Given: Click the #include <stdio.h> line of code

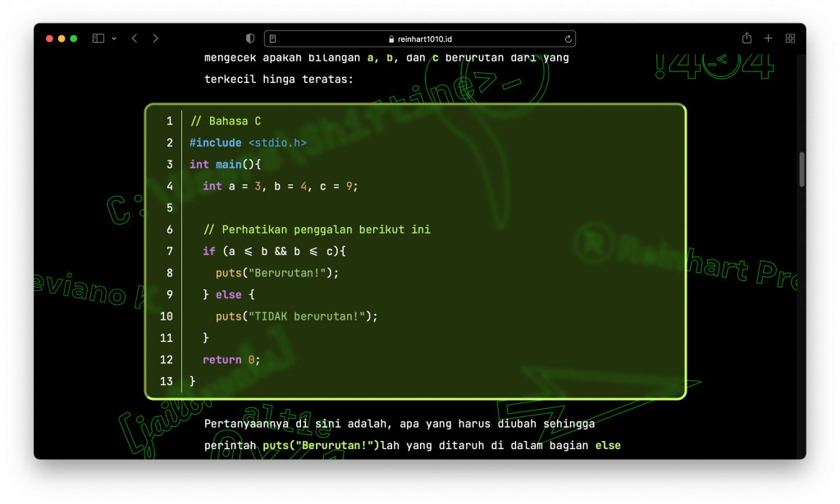Looking at the screenshot, I should coord(248,142).
